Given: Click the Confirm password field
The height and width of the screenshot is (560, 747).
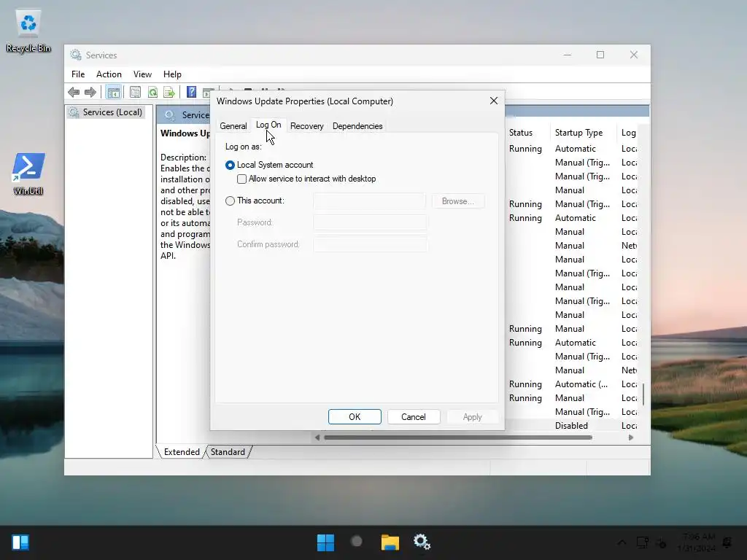Looking at the screenshot, I should [x=370, y=244].
